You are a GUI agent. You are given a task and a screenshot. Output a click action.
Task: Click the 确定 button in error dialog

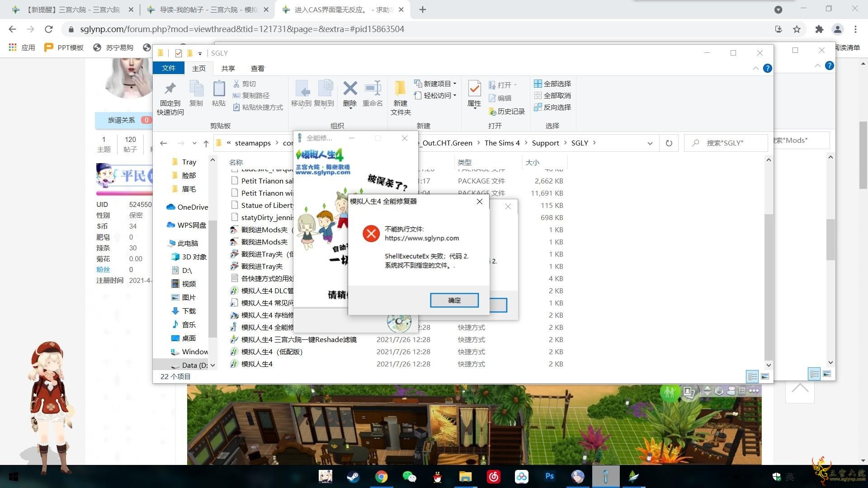click(x=454, y=300)
